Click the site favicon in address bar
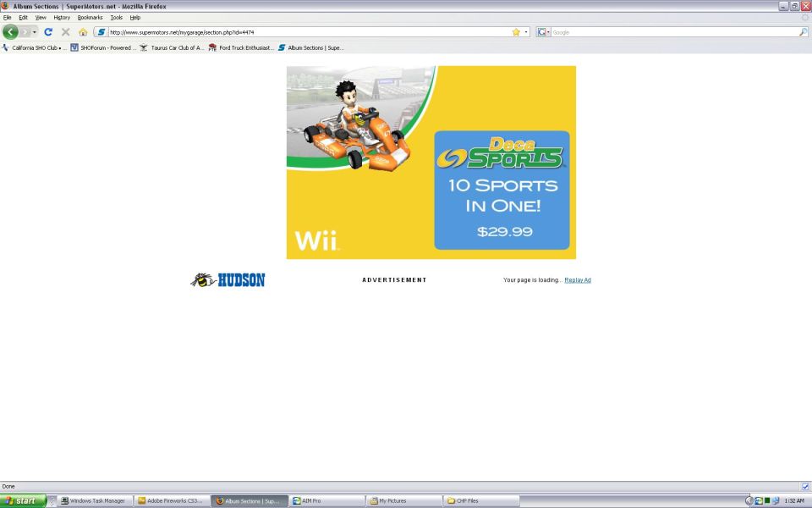Screen dimensions: 812x508 click(101, 32)
